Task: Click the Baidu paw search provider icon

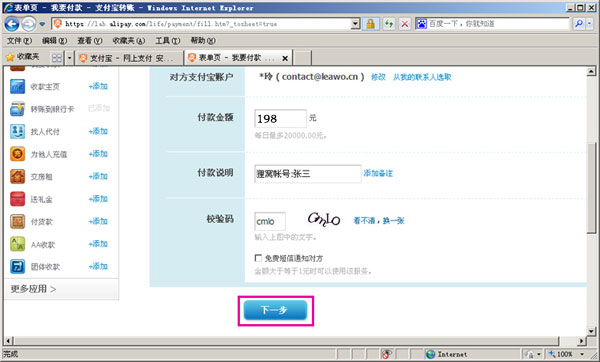Action: 421,24
